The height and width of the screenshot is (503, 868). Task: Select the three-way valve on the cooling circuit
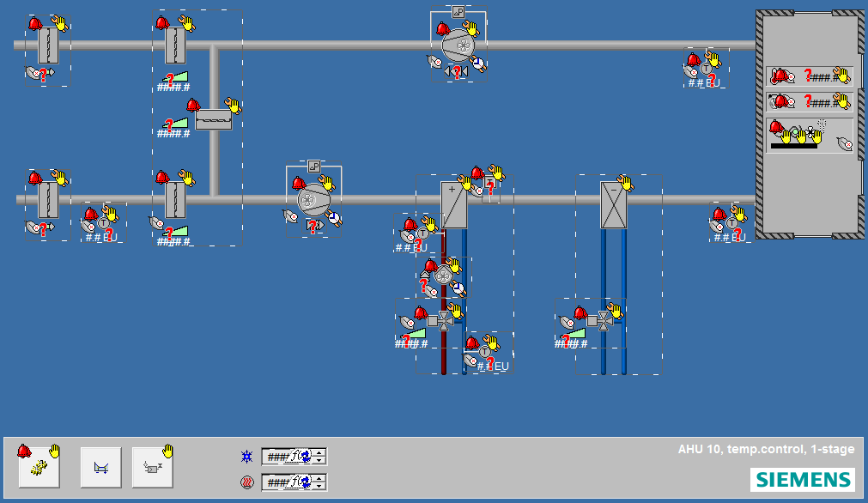point(605,319)
